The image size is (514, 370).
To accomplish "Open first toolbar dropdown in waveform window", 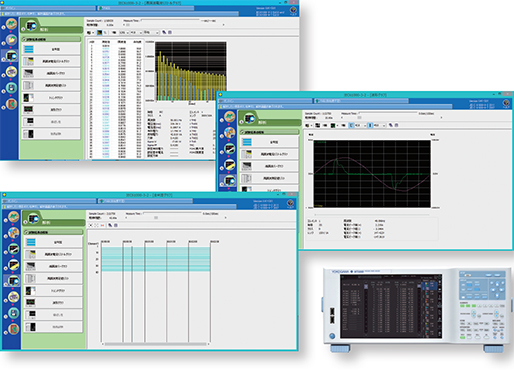I will pos(309,125).
